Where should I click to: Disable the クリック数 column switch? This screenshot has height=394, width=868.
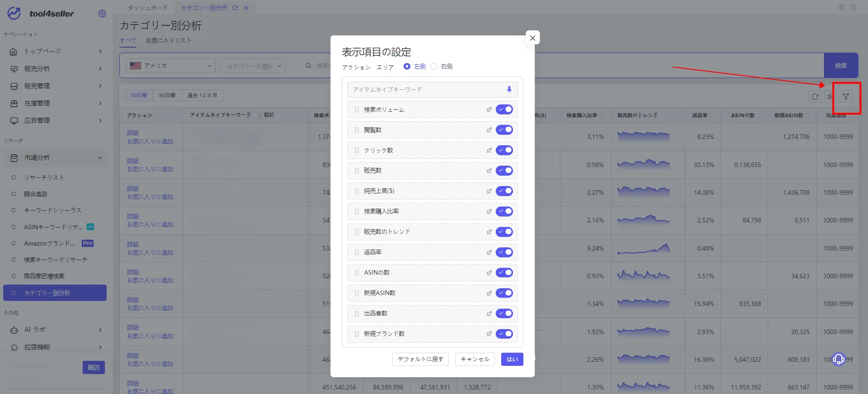point(504,150)
